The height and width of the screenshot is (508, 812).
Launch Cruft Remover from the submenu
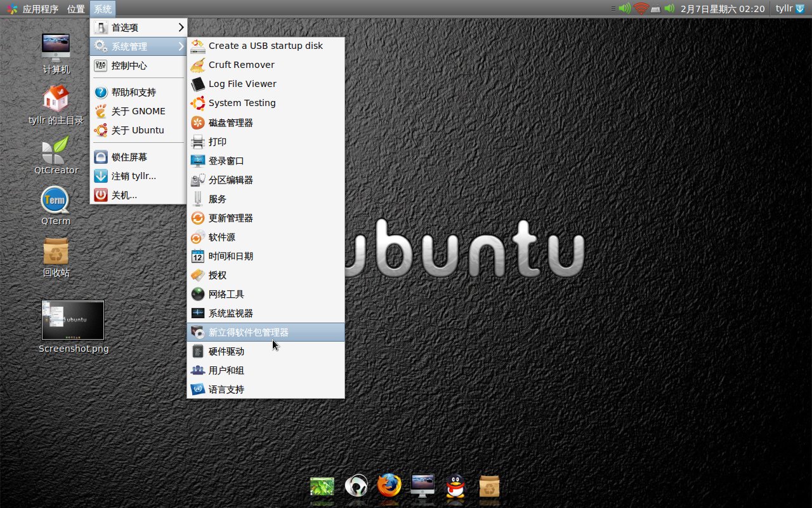click(x=266, y=65)
